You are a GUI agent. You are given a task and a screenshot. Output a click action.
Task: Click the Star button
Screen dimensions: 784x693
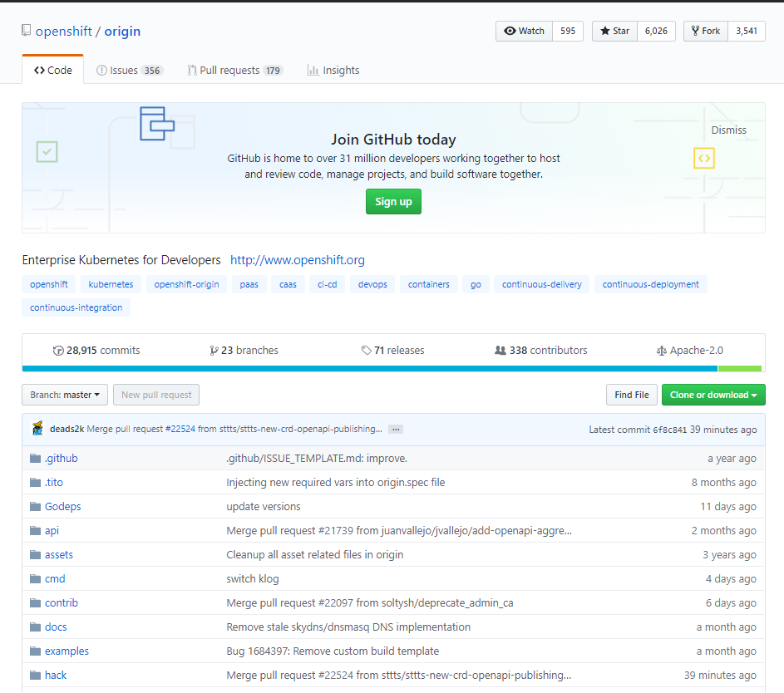click(x=614, y=31)
